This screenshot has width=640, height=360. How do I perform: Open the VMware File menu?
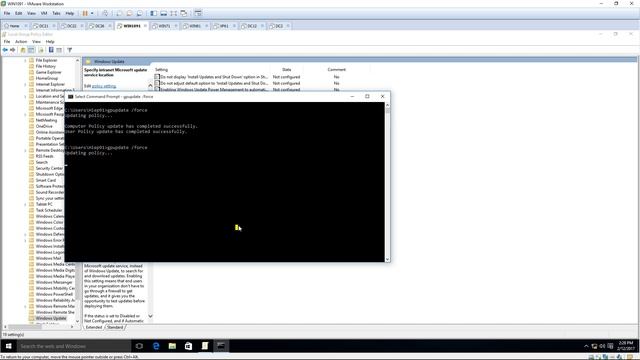pyautogui.click(x=7, y=13)
